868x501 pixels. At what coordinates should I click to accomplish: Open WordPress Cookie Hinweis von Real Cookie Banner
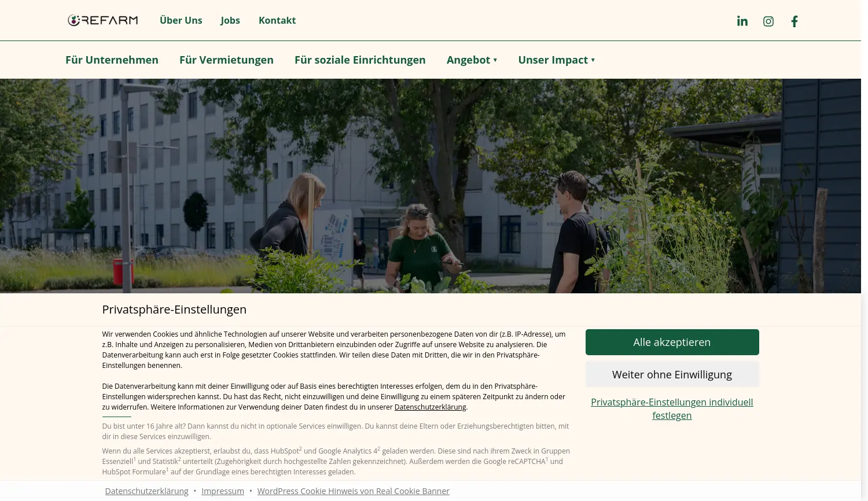point(354,491)
